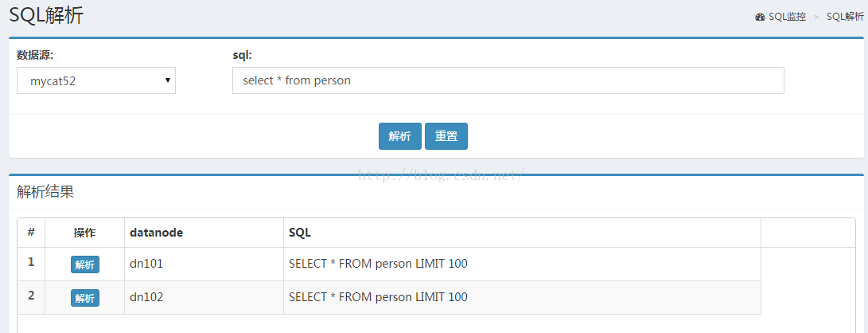
Task: Select the SQL解析 breadcrumb item
Action: (x=845, y=17)
